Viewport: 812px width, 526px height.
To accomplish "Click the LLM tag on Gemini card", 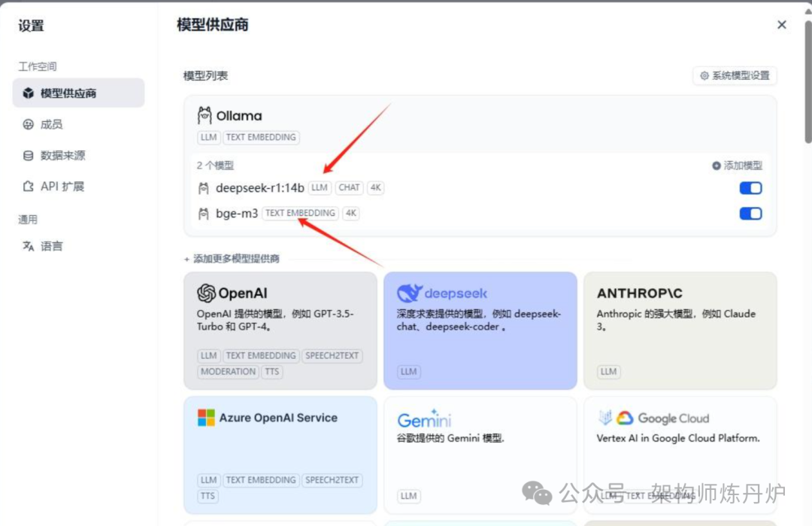I will point(408,496).
